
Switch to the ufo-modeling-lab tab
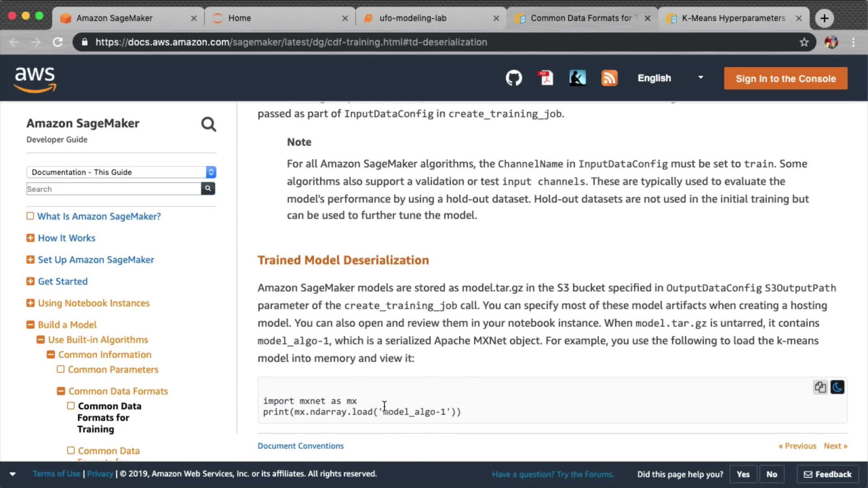(x=413, y=18)
